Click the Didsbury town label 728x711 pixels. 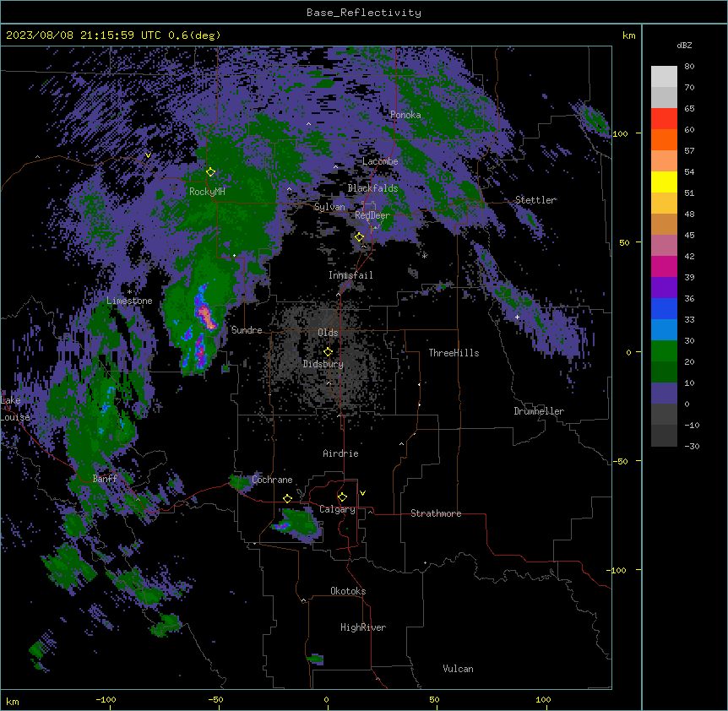[x=323, y=364]
